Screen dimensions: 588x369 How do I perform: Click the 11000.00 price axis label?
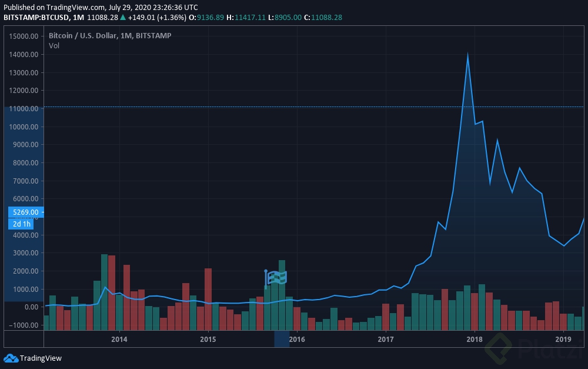click(24, 108)
